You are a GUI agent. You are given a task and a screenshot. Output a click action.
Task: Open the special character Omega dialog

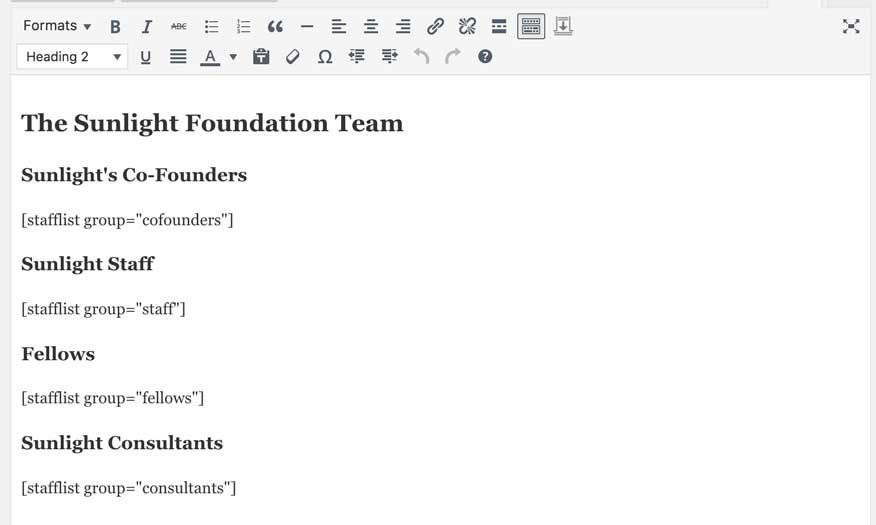pyautogui.click(x=325, y=57)
